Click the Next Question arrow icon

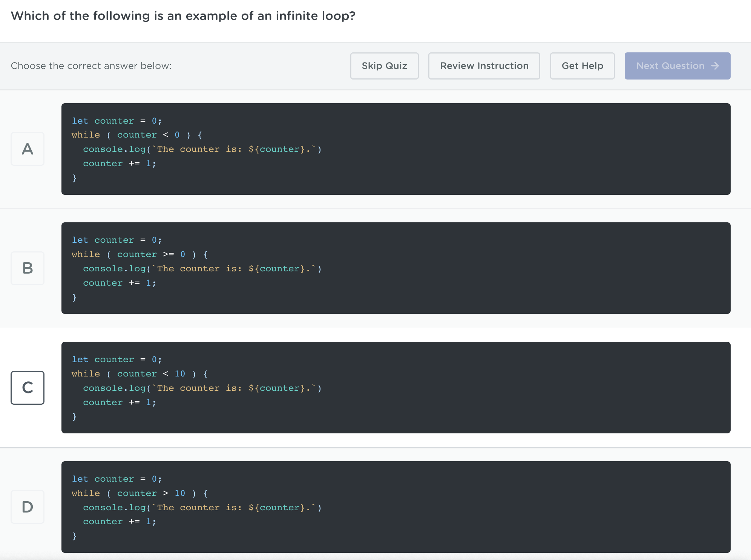pos(715,66)
